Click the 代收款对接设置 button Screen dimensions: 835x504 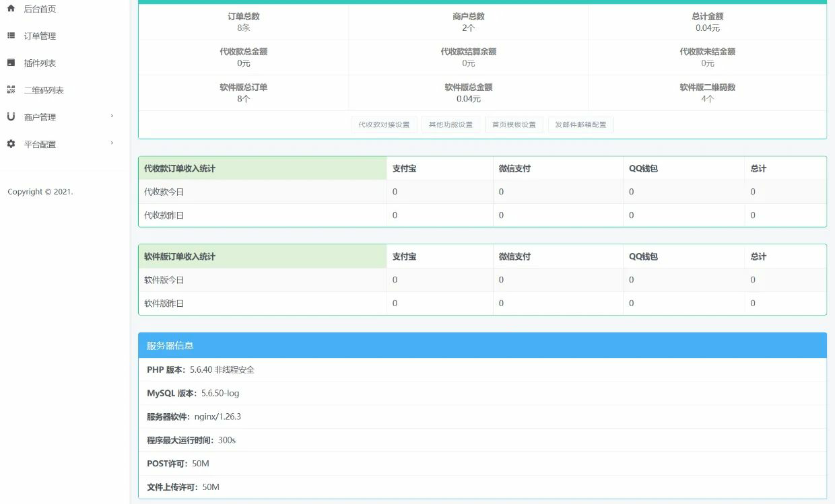coord(384,124)
